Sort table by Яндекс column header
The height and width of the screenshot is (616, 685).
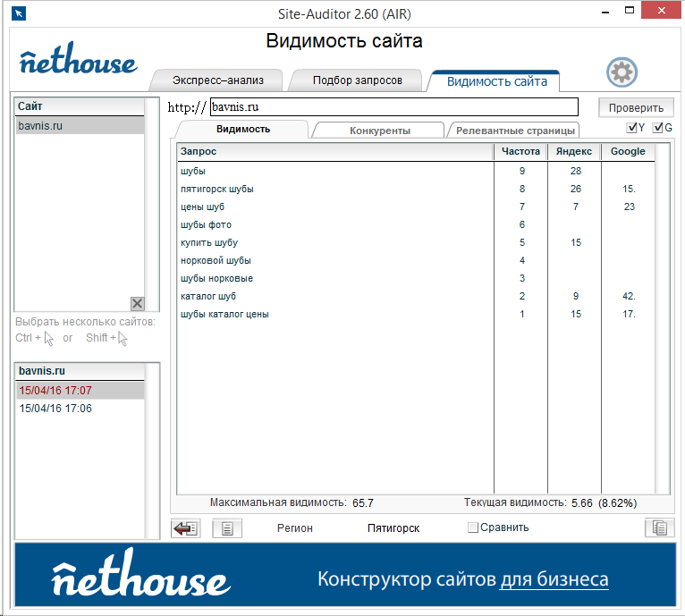573,152
